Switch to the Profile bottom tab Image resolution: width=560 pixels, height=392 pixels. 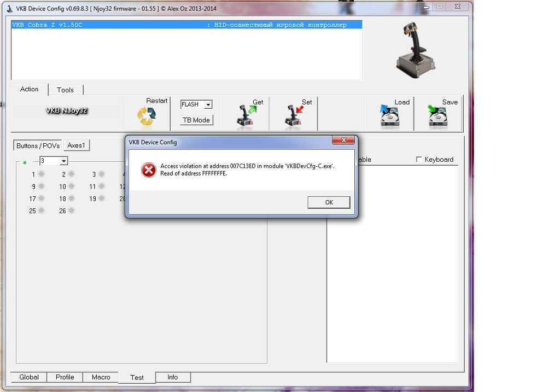65,377
